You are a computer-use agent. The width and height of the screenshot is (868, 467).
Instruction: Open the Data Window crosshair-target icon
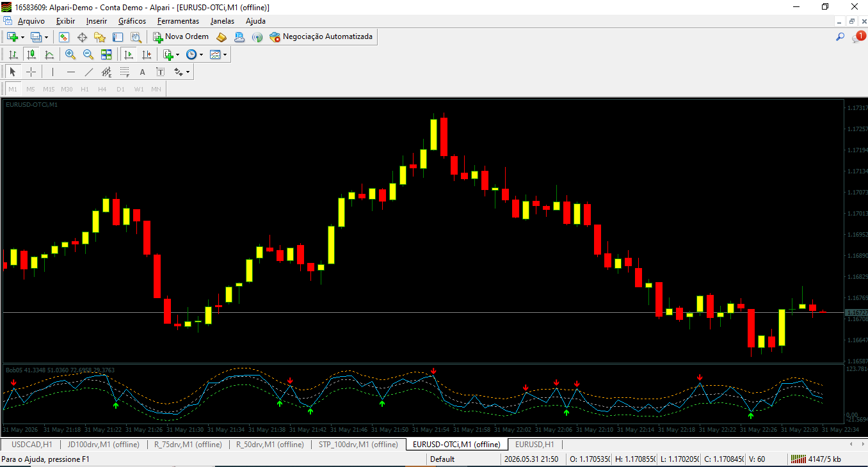(x=82, y=37)
